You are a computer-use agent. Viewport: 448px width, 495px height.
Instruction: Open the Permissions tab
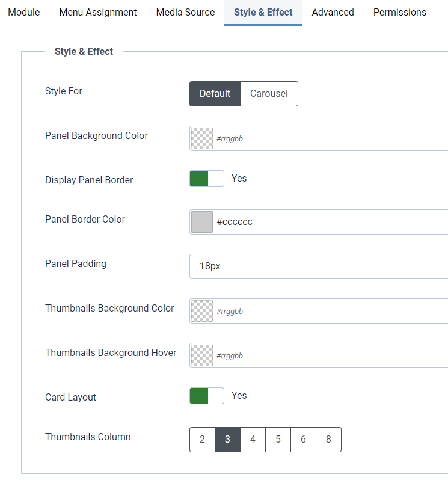[x=400, y=12]
